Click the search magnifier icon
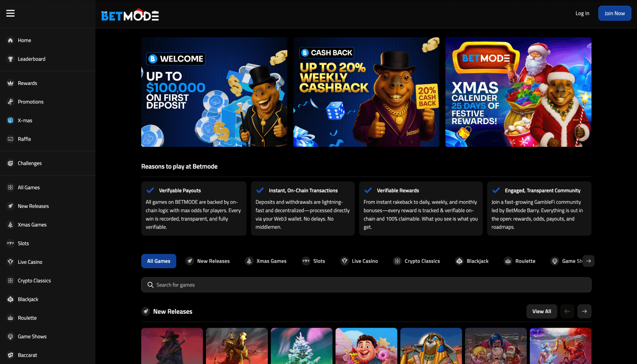 coord(151,285)
